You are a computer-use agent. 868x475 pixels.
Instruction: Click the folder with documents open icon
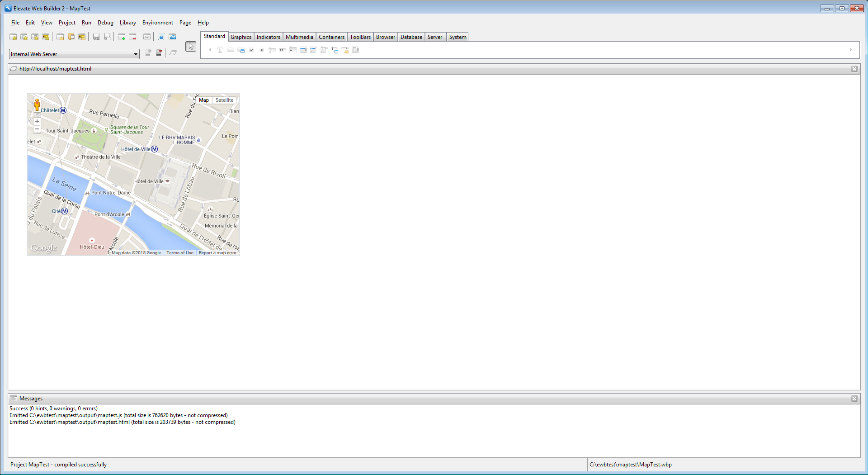coord(71,37)
